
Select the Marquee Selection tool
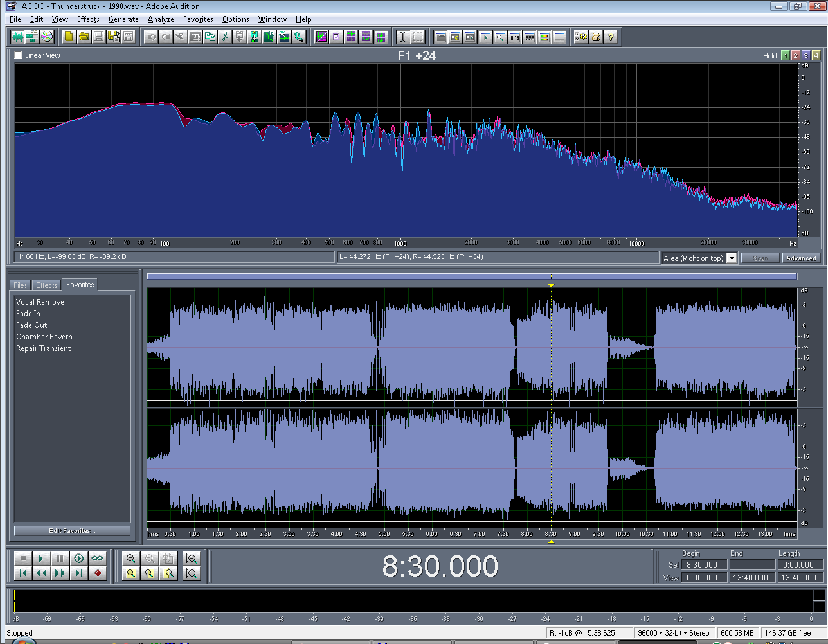click(417, 37)
